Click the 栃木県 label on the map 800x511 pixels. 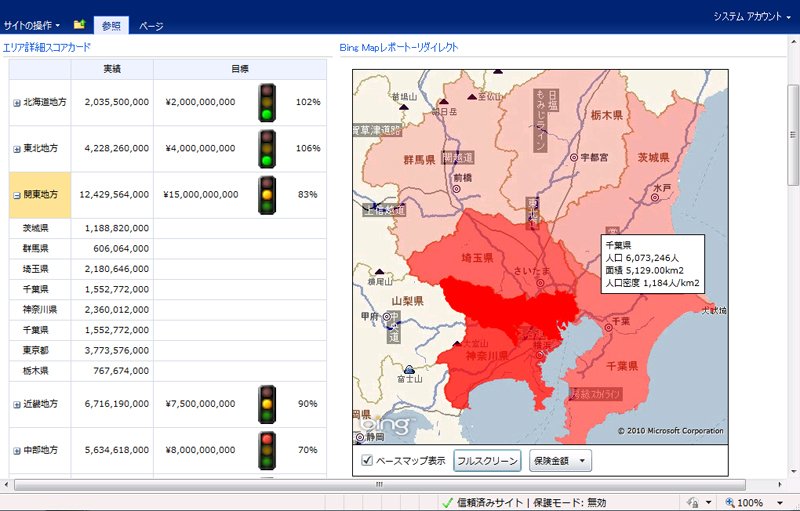pyautogui.click(x=607, y=115)
